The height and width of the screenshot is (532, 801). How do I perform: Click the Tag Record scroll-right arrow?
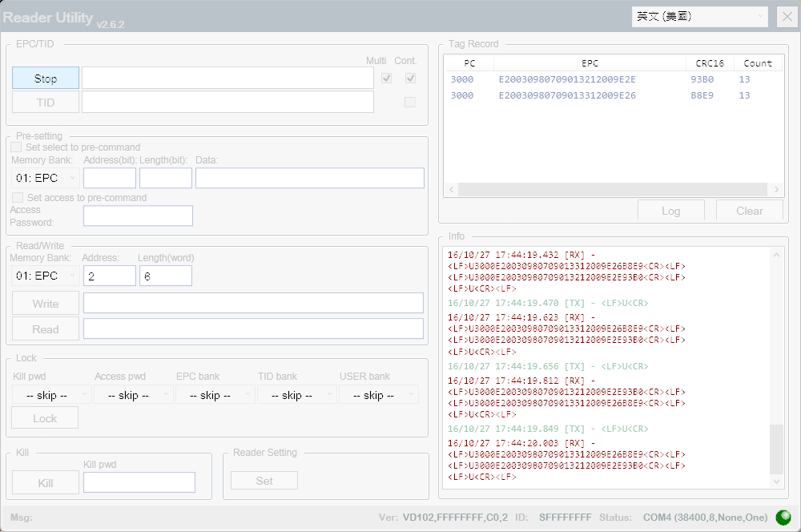click(776, 190)
